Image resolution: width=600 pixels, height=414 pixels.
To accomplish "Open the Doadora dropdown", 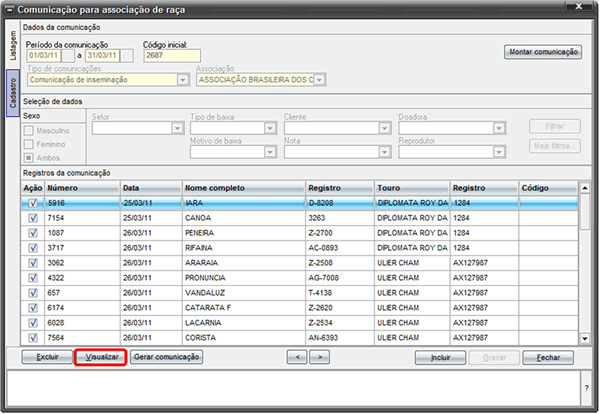I will coord(499,128).
